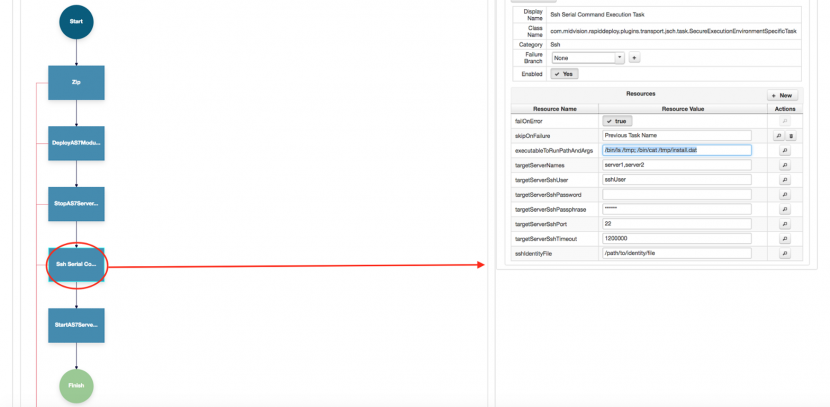Click the lookup icon for targetServerSshUser
Viewport: 830px width, 407px height.
(x=784, y=180)
